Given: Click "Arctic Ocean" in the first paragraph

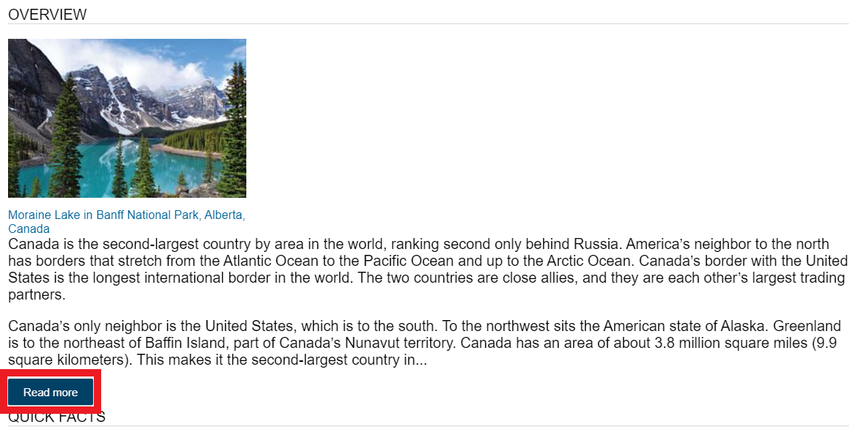Looking at the screenshot, I should tap(591, 261).
